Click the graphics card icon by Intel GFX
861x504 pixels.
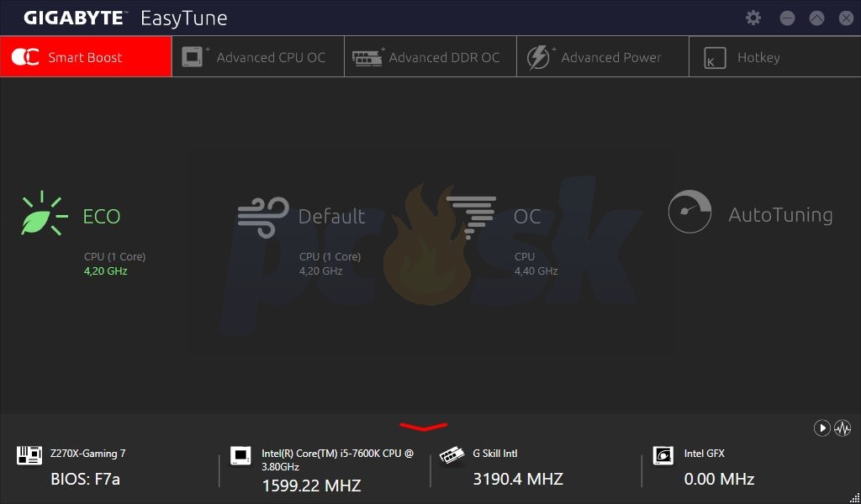click(x=663, y=455)
